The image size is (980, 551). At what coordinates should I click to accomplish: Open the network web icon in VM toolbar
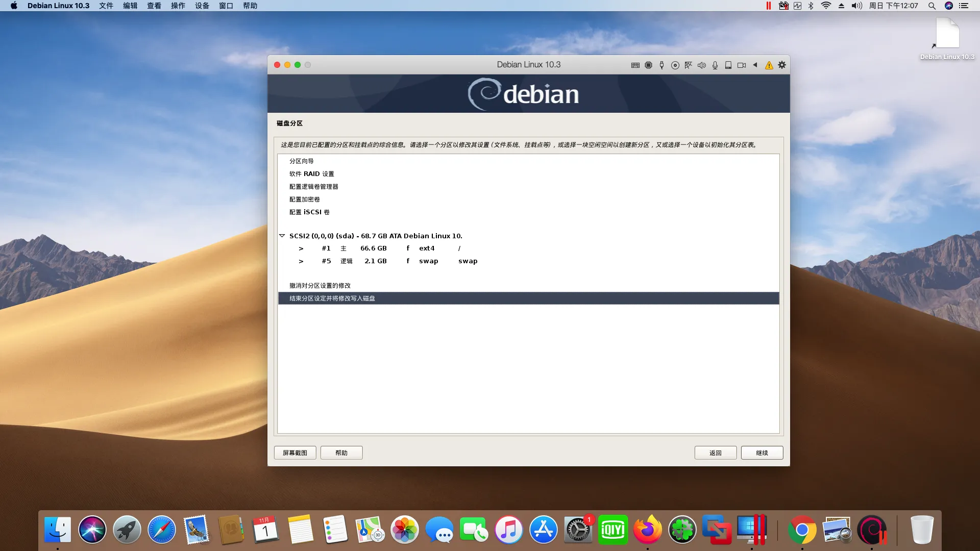(688, 65)
